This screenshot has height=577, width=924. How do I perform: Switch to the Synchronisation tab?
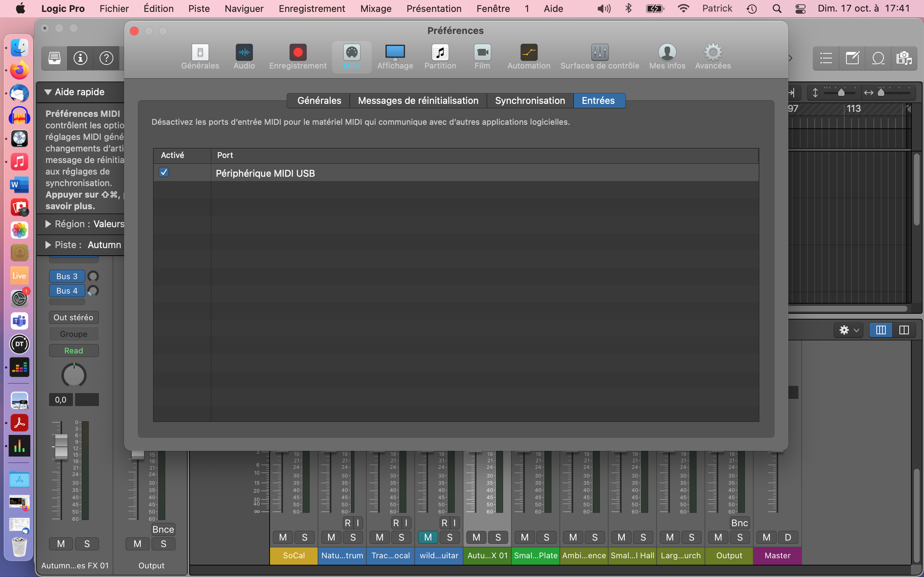[x=529, y=101]
